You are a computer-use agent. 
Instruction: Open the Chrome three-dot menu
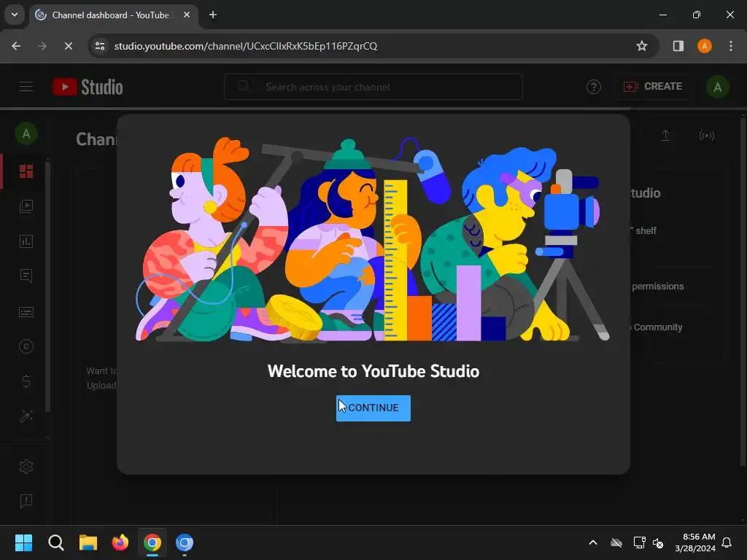[x=731, y=46]
